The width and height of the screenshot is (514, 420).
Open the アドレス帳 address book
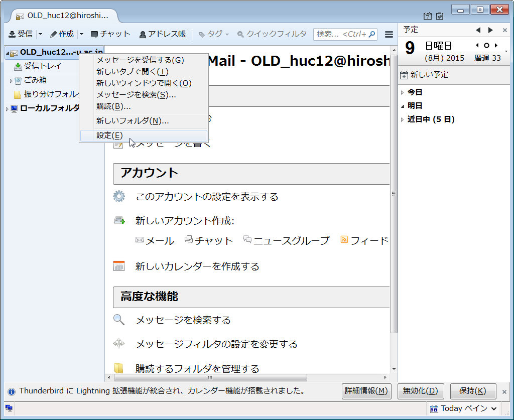[x=163, y=34]
